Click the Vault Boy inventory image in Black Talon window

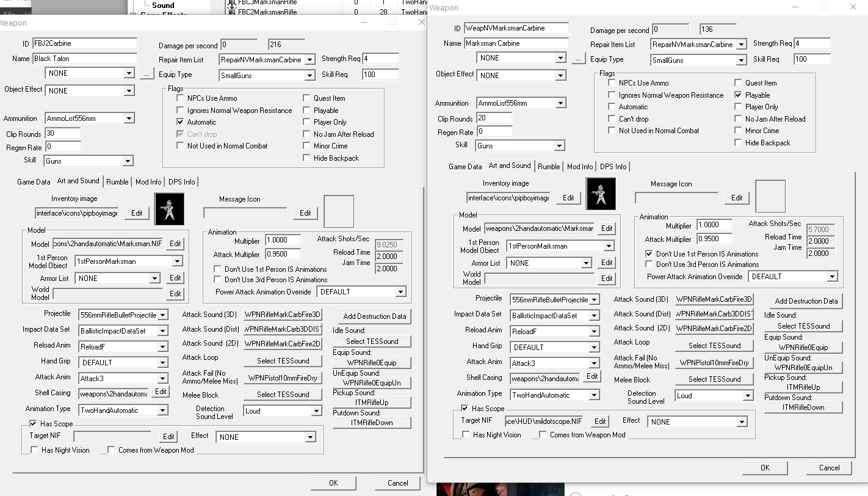[169, 208]
